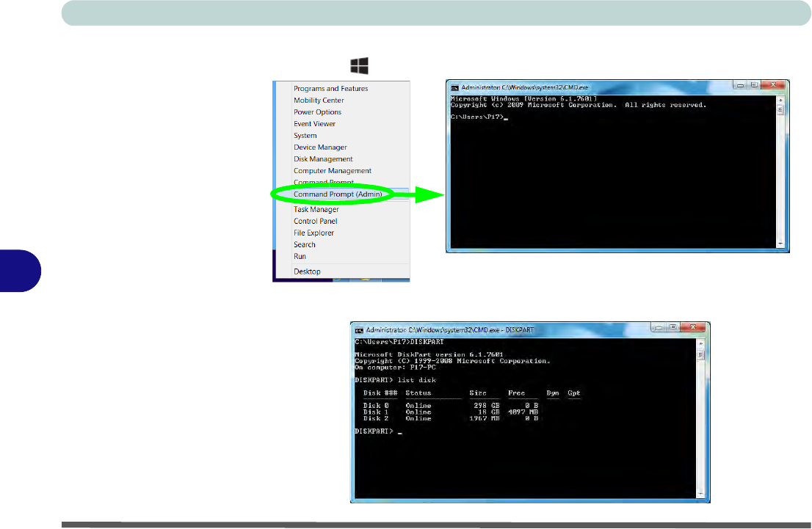Click scroll down arrow in DISKPART window
The image size is (812, 529).
(700, 495)
